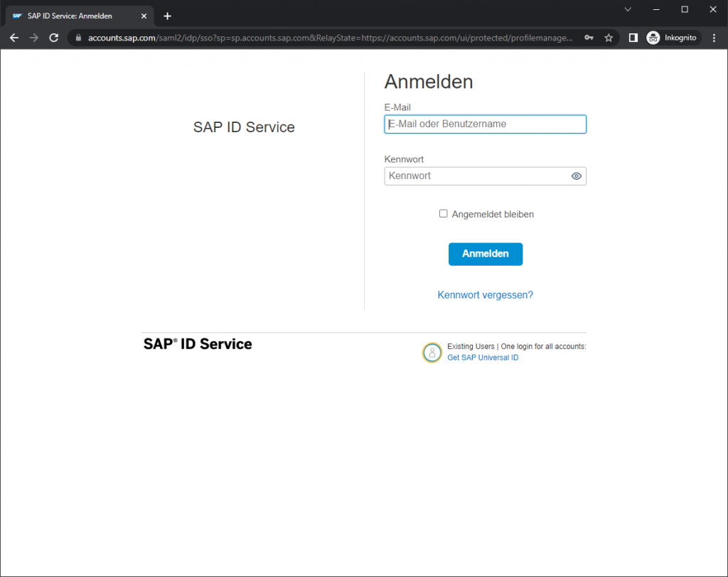Viewport: 728px width, 577px height.
Task: Click the back navigation arrow
Action: tap(14, 38)
